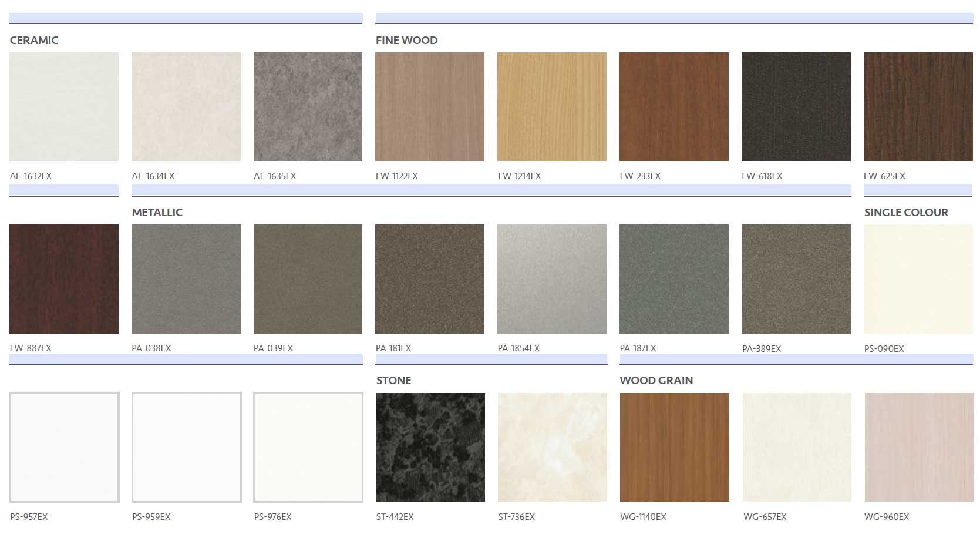This screenshot has width=980, height=534.
Task: Click the AE-1634EX label text
Action: coord(153,176)
